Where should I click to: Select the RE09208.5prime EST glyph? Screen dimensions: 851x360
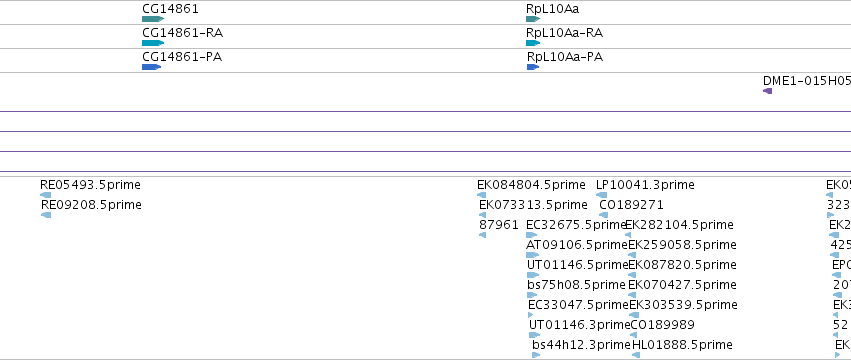(x=46, y=215)
